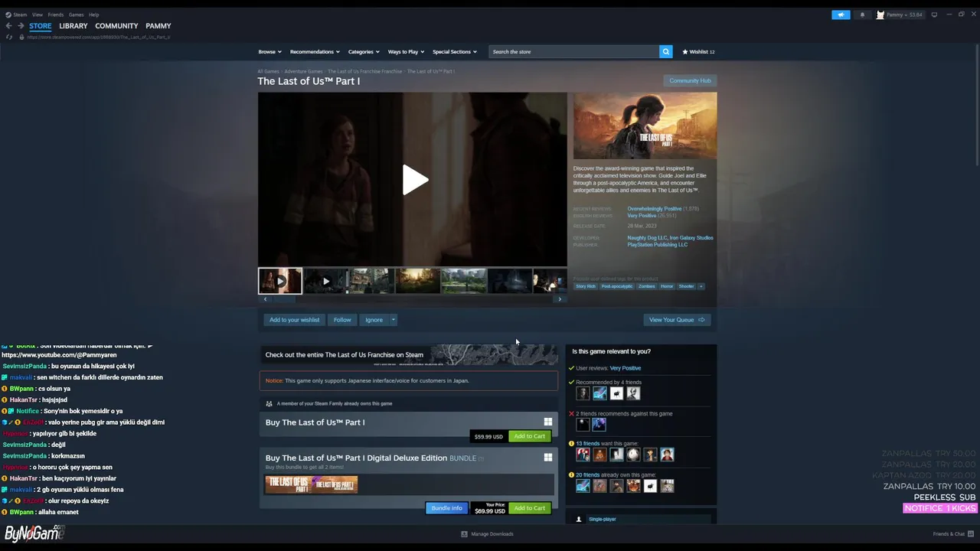
Task: Open the Help menu
Action: tap(93, 15)
